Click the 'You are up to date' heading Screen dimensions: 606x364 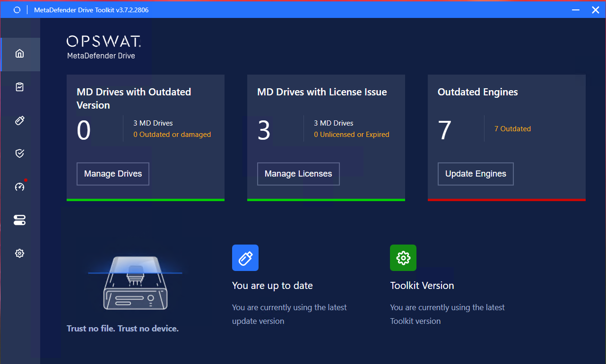click(272, 286)
